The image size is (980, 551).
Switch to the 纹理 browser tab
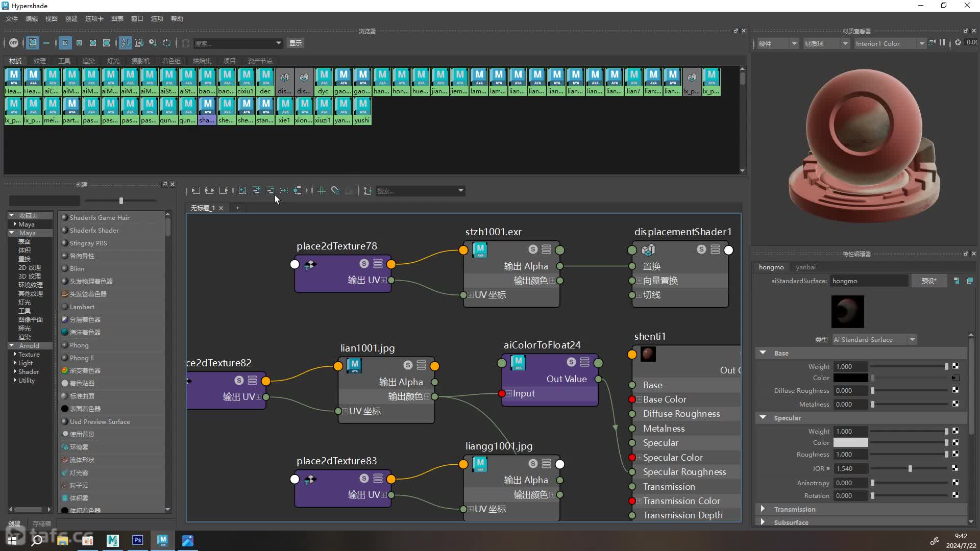40,61
